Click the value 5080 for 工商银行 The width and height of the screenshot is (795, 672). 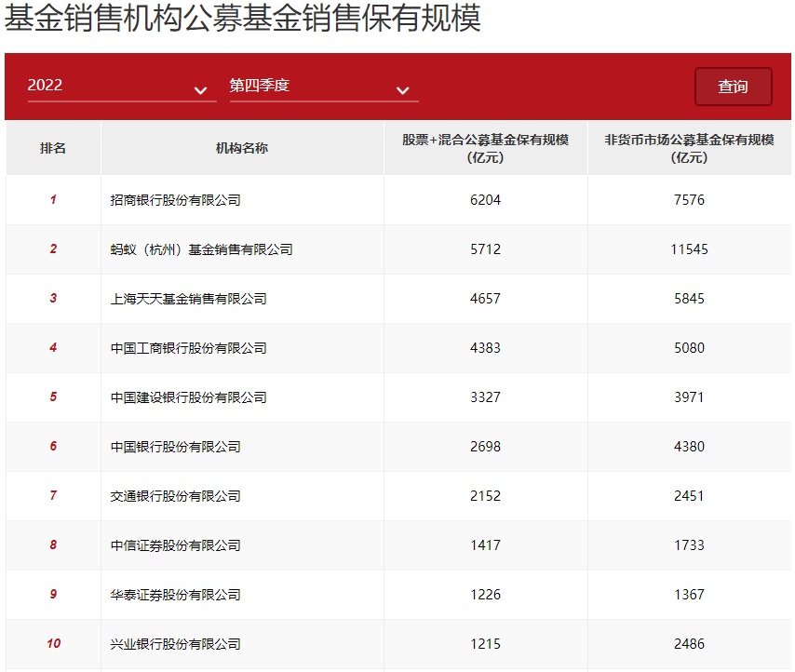tap(689, 348)
